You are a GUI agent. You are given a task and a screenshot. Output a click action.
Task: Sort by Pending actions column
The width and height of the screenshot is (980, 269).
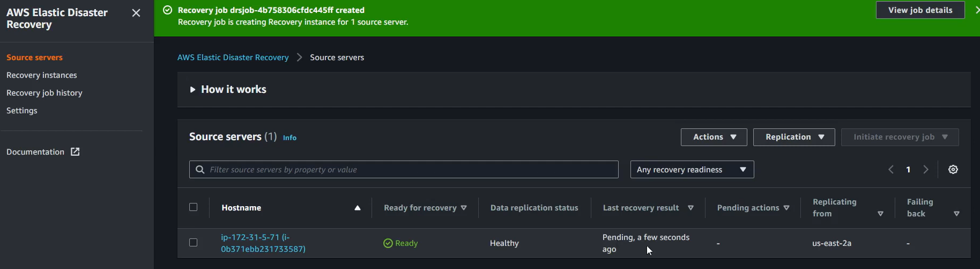[753, 208]
